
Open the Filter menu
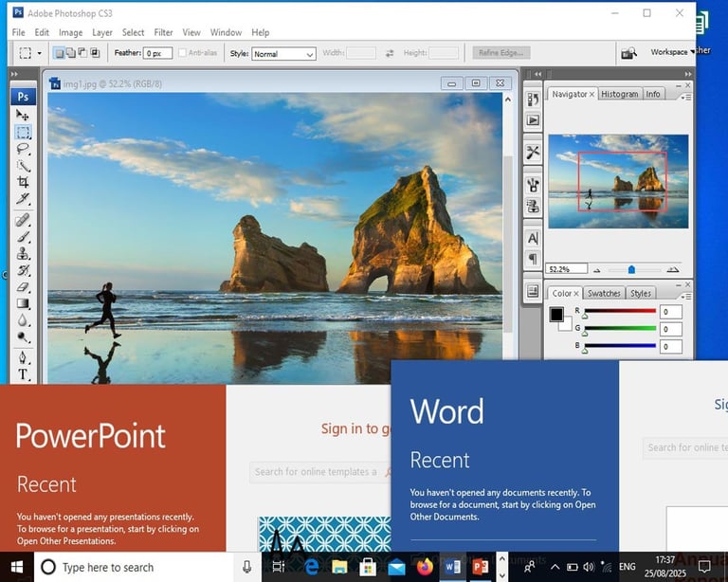tap(163, 32)
